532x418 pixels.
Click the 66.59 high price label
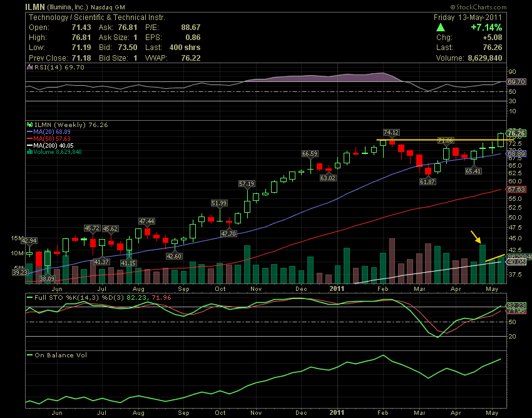click(310, 154)
